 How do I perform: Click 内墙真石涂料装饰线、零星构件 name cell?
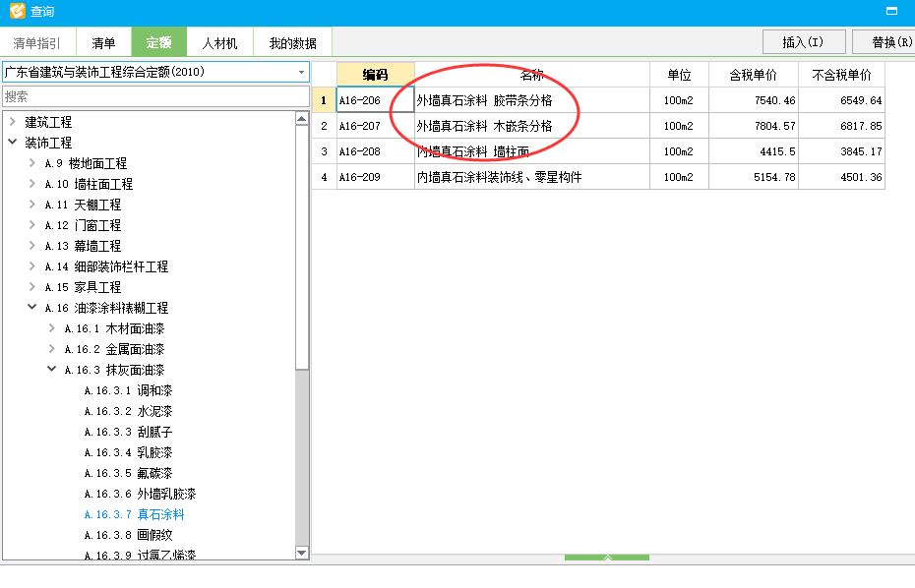click(x=531, y=177)
